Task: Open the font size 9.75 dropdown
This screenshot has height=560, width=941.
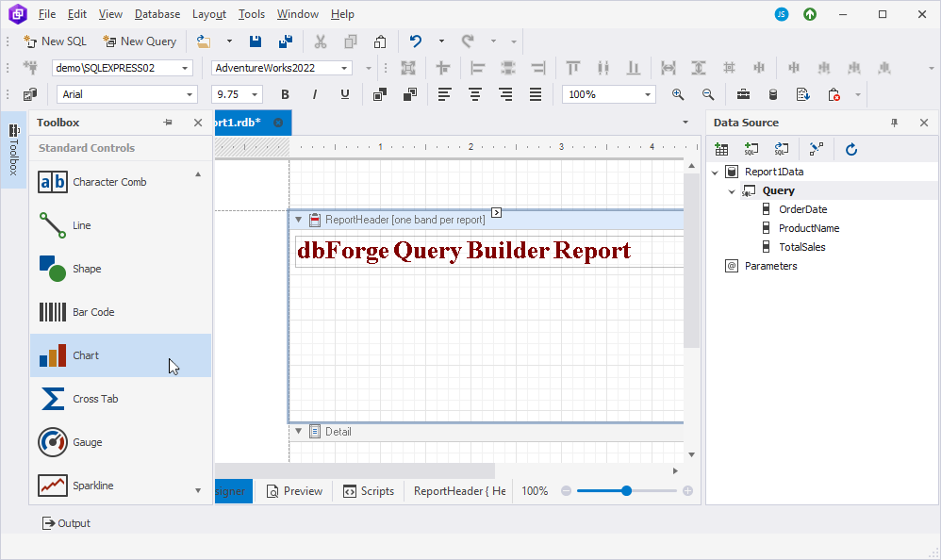Action: point(255,94)
